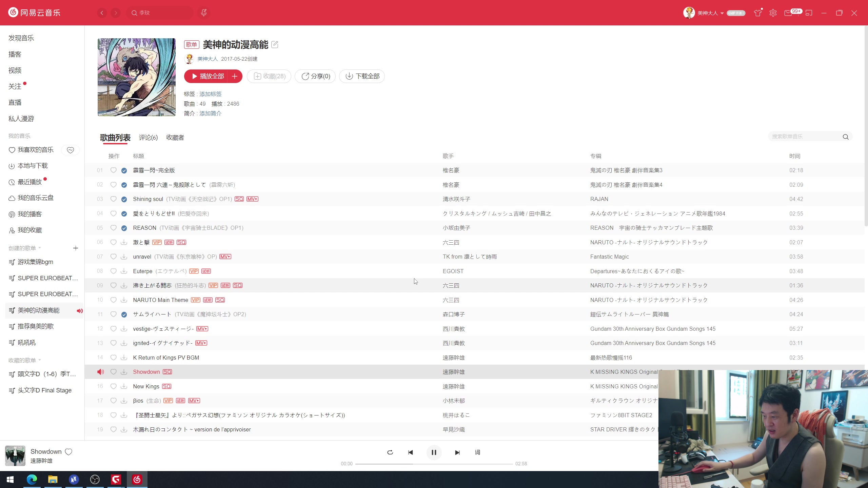Seek within the song progress bar
Image resolution: width=868 pixels, height=488 pixels.
click(434, 464)
